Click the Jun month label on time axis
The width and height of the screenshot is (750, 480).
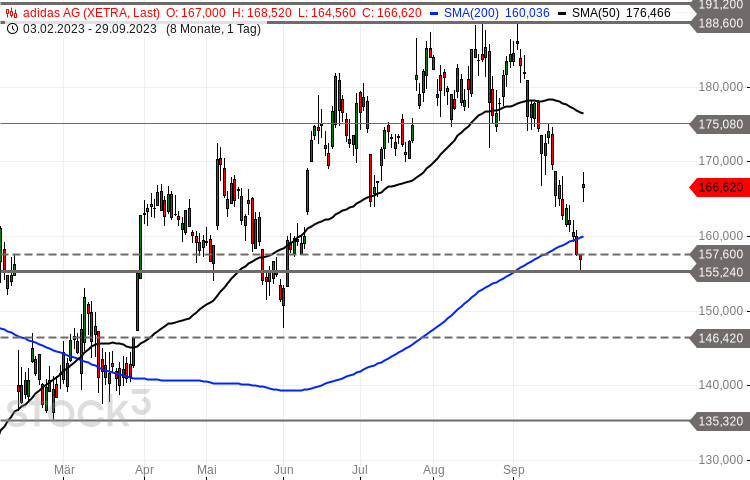[x=284, y=470]
